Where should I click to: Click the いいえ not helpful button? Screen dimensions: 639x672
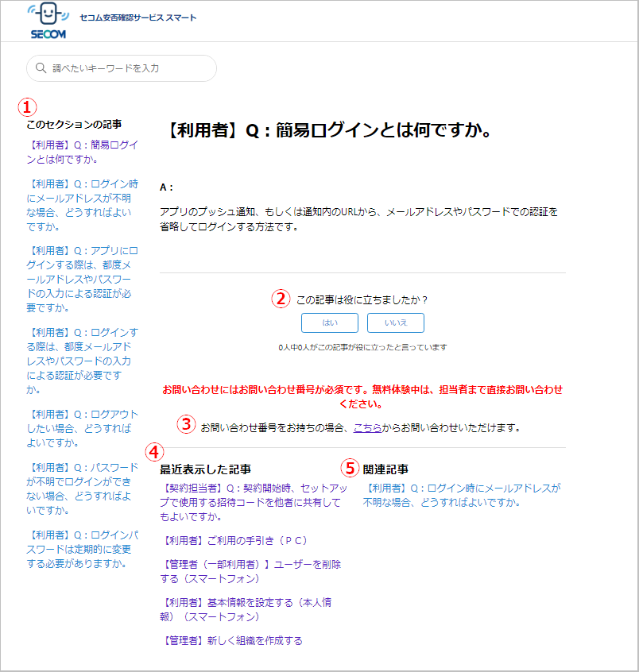[396, 322]
